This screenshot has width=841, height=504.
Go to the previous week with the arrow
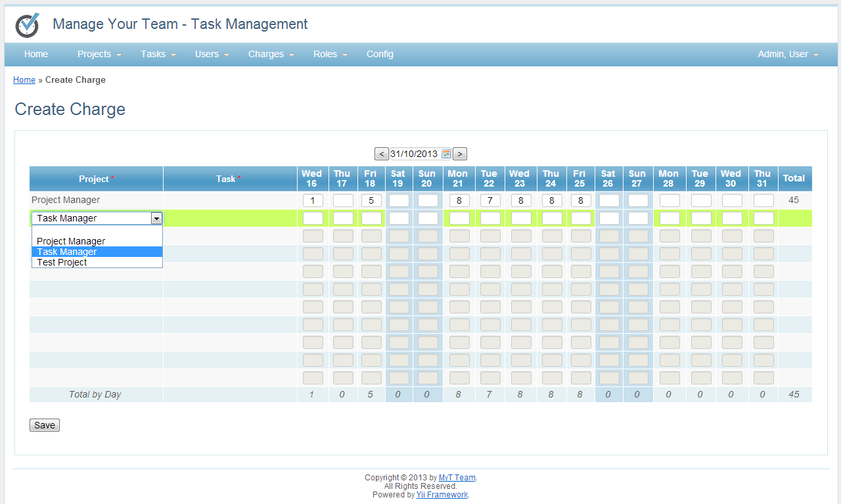(x=381, y=153)
